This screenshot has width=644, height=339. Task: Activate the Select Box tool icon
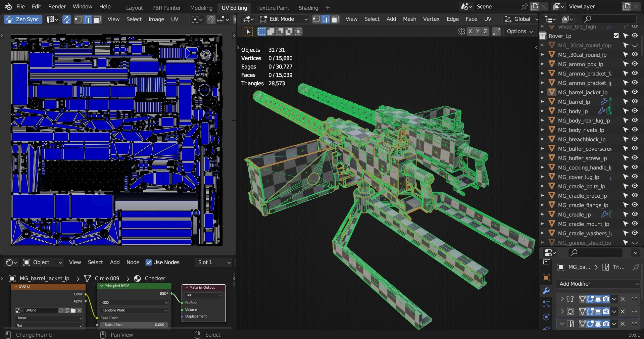pyautogui.click(x=248, y=32)
